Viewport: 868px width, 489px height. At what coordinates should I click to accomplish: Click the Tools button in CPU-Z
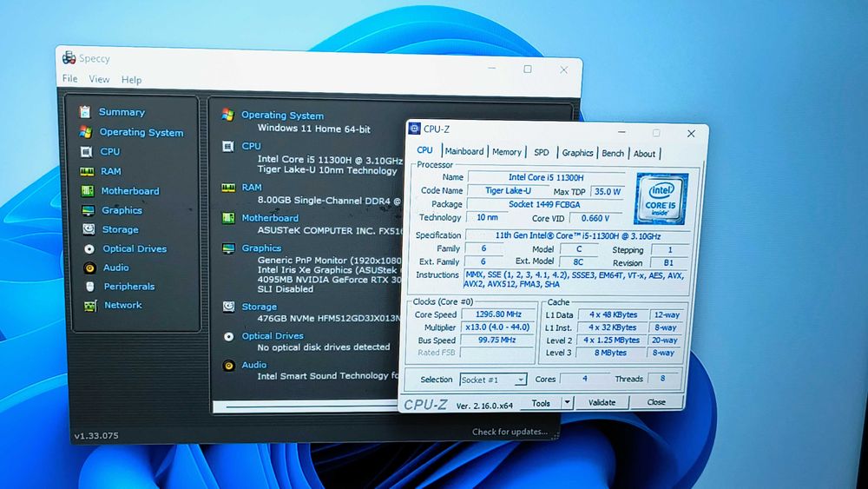[541, 403]
